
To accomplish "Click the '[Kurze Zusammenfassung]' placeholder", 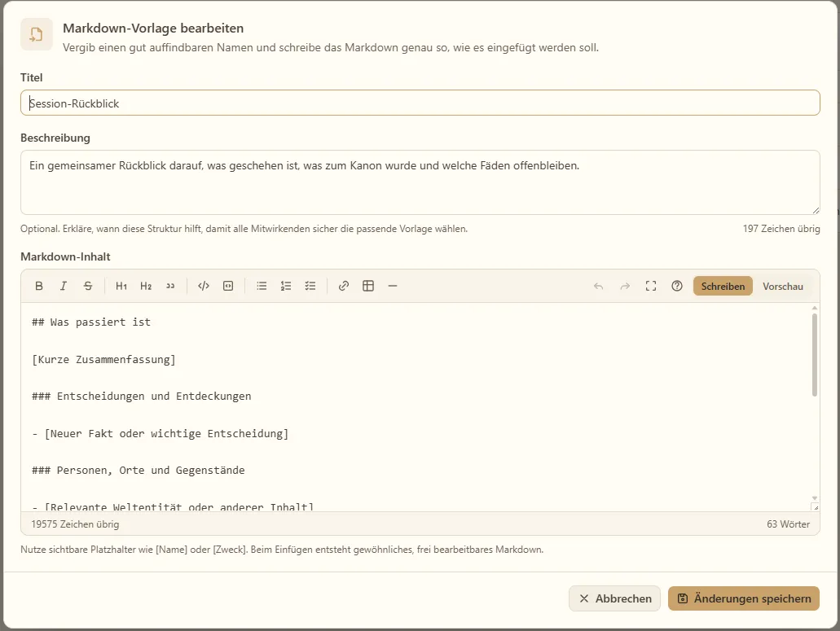I will tap(103, 359).
